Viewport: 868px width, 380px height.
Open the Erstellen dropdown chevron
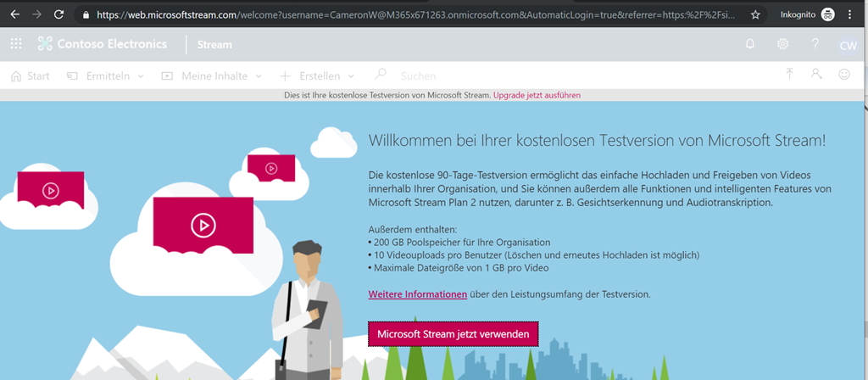click(351, 76)
